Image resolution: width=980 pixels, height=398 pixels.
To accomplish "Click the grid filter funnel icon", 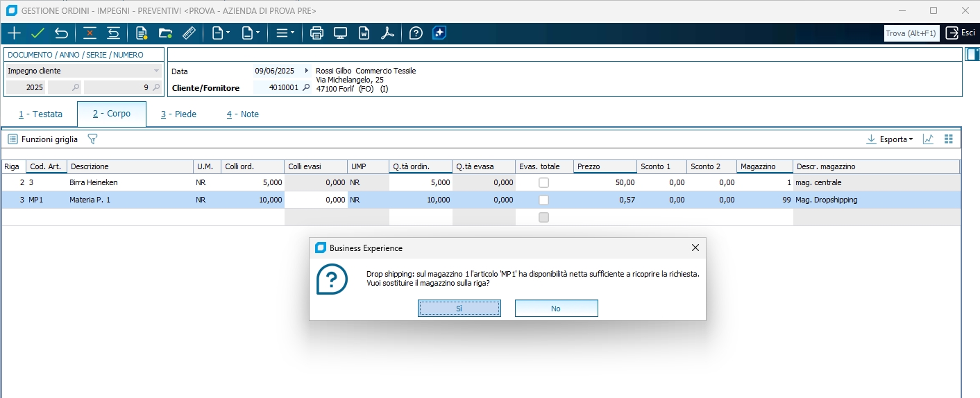I will pyautogui.click(x=92, y=139).
